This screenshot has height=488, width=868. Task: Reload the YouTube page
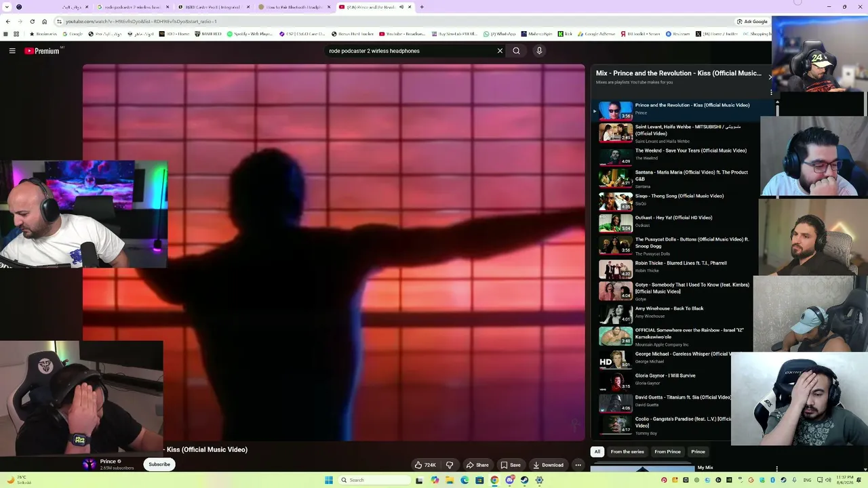pyautogui.click(x=32, y=22)
